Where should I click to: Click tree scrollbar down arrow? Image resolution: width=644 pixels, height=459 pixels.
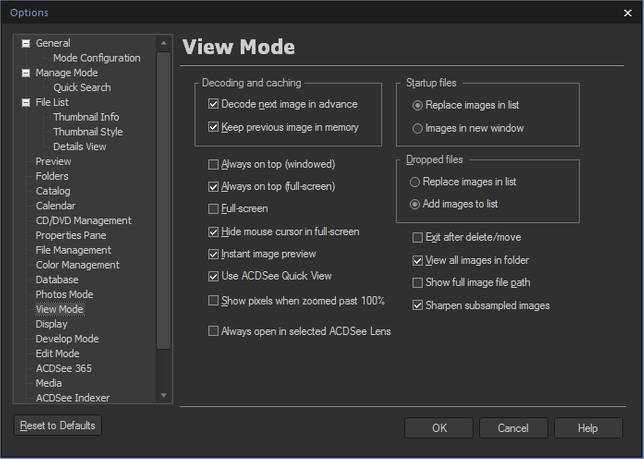(163, 395)
